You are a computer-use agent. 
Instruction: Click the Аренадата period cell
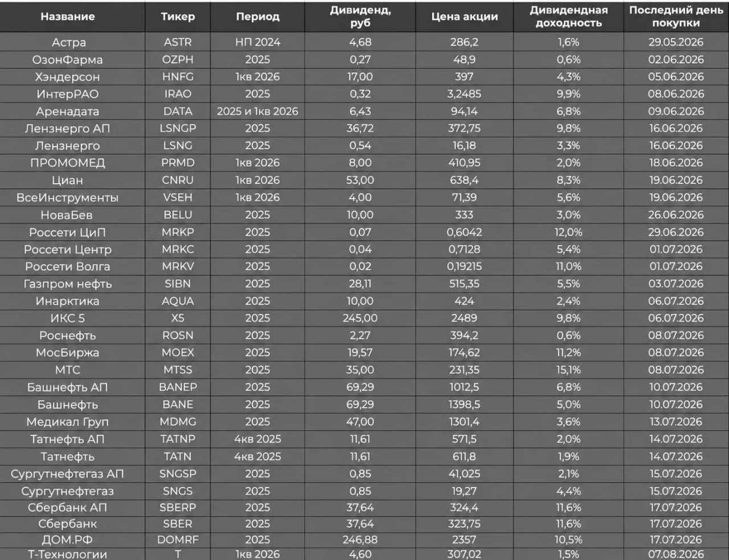pos(257,112)
